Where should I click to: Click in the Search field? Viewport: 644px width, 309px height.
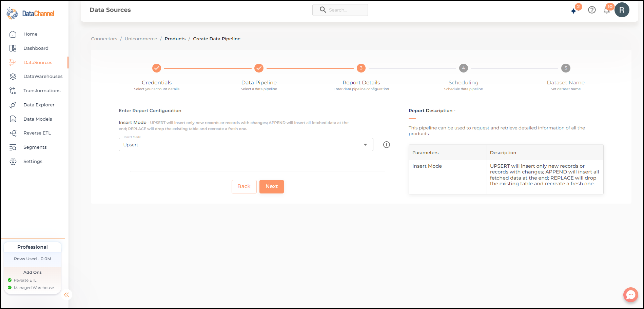tap(340, 10)
